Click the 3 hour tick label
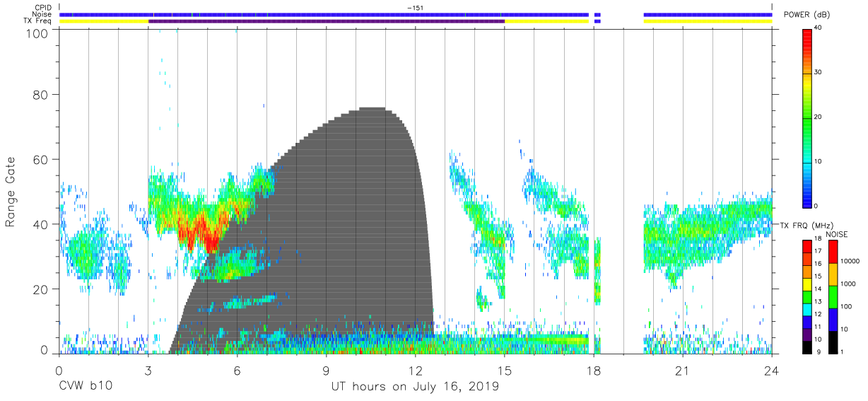Screen dimensions: 868x401 [x=148, y=369]
